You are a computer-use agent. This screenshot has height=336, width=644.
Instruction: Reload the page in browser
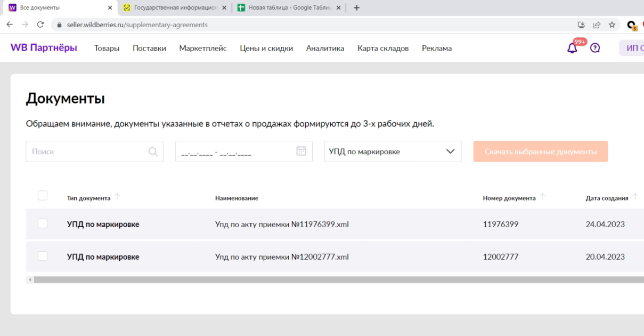[40, 25]
